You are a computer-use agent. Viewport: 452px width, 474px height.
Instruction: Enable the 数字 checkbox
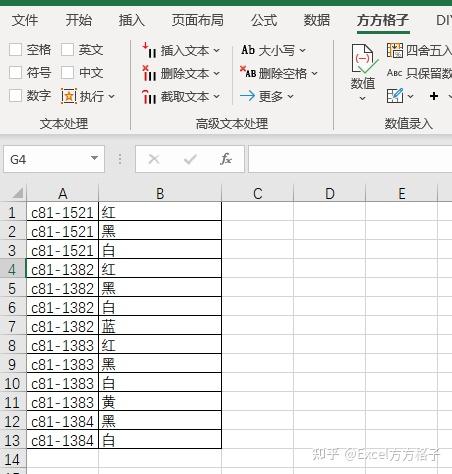[x=15, y=96]
